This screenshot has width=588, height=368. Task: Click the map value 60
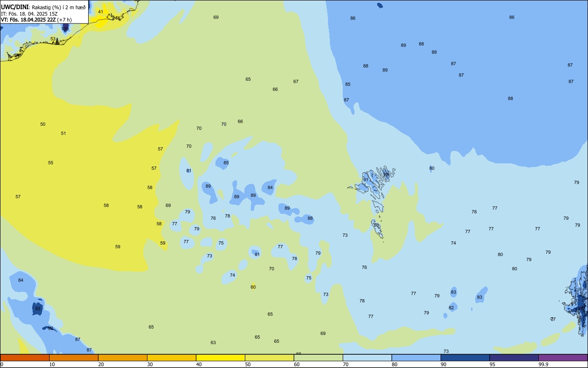[x=253, y=287]
